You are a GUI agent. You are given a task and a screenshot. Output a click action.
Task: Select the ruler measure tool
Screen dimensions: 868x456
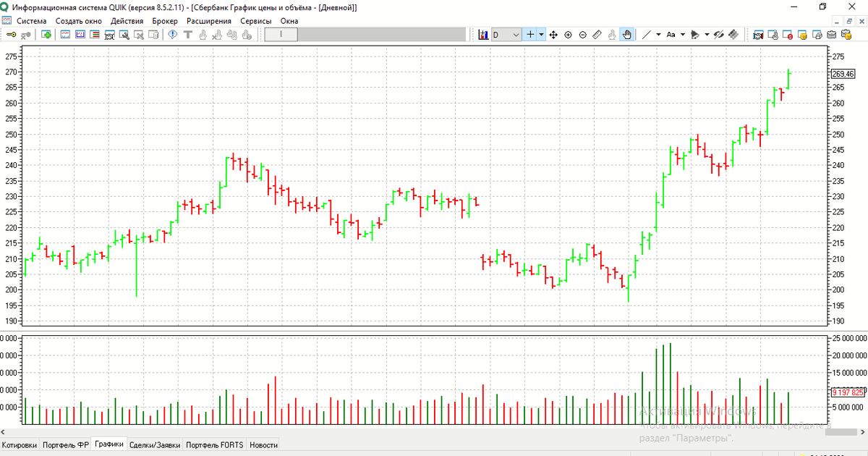[x=597, y=34]
